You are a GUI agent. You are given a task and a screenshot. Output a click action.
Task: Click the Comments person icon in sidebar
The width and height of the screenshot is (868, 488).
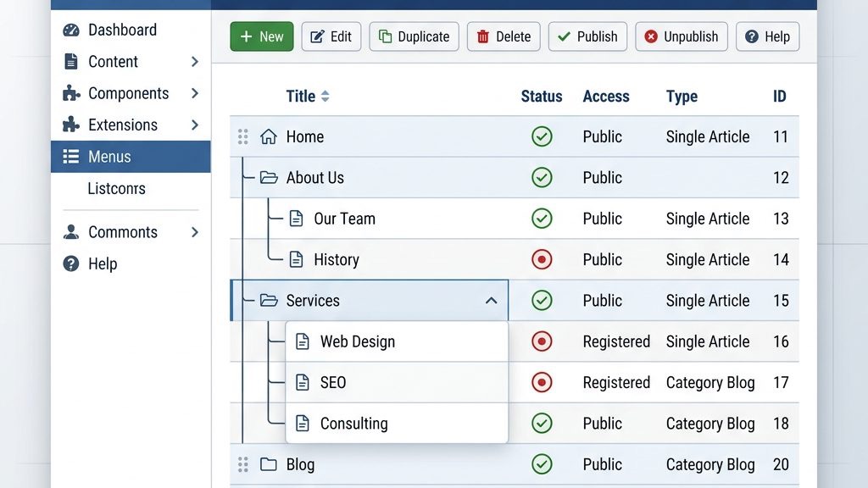tap(70, 232)
